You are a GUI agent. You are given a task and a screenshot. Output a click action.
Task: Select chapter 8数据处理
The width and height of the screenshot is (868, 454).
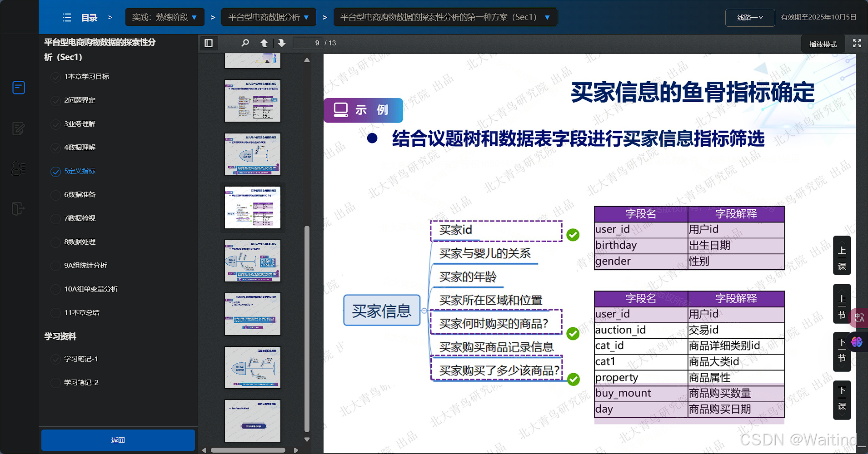pos(80,242)
